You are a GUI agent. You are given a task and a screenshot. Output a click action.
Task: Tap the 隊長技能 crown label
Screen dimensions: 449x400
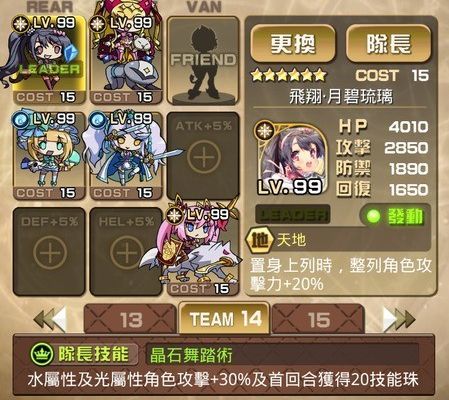point(83,354)
